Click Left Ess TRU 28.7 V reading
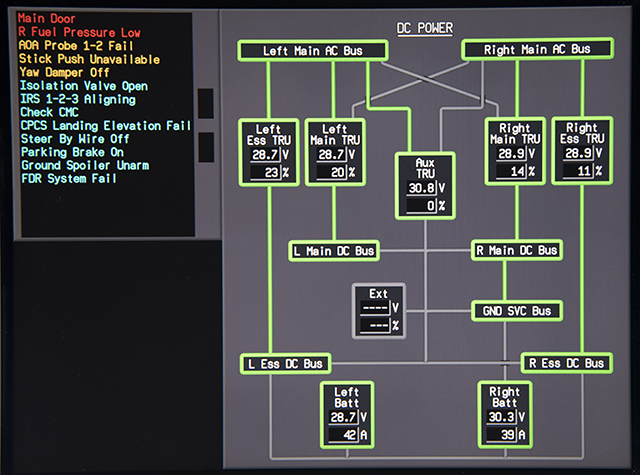Image resolution: width=640 pixels, height=475 pixels. tap(265, 155)
